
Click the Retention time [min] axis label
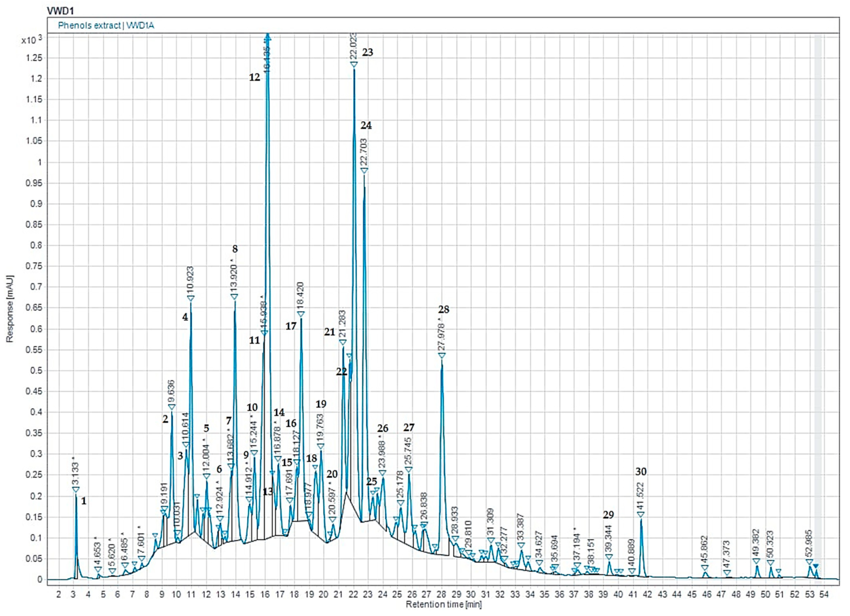click(443, 604)
